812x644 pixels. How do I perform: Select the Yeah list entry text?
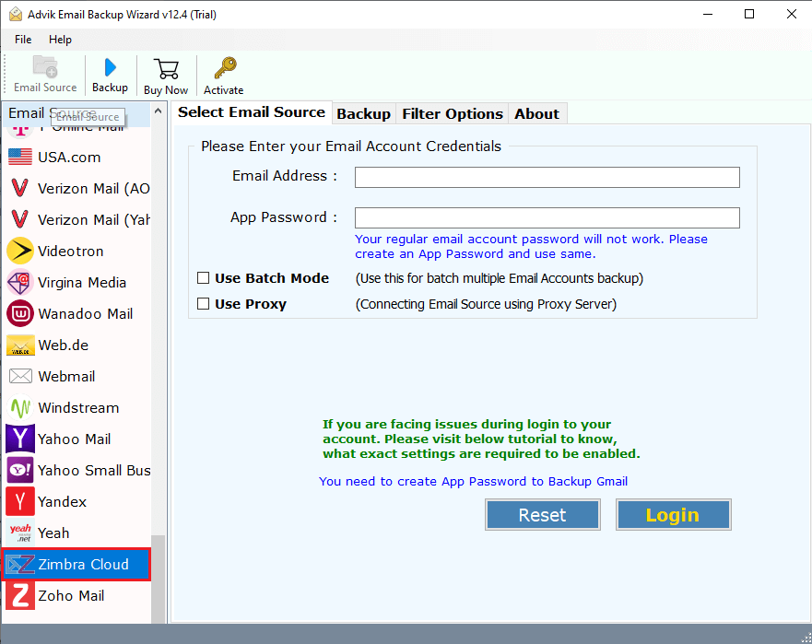tap(53, 533)
